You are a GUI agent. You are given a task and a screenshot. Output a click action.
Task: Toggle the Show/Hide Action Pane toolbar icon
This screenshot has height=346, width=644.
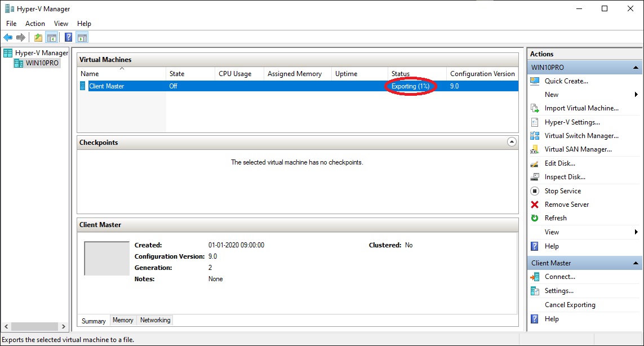[x=82, y=38]
